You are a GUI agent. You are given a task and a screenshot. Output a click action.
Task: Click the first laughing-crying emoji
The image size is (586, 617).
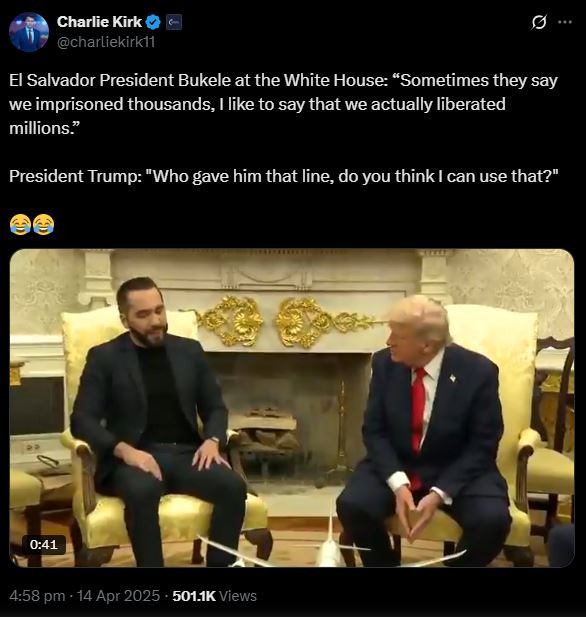(x=20, y=225)
